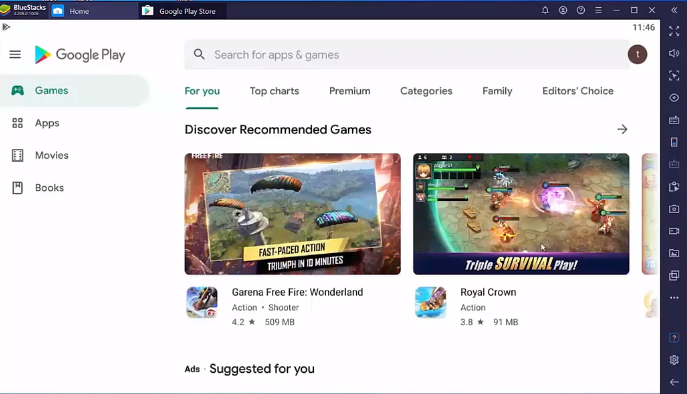Open BlueStacks help question icon in title bar

(581, 10)
